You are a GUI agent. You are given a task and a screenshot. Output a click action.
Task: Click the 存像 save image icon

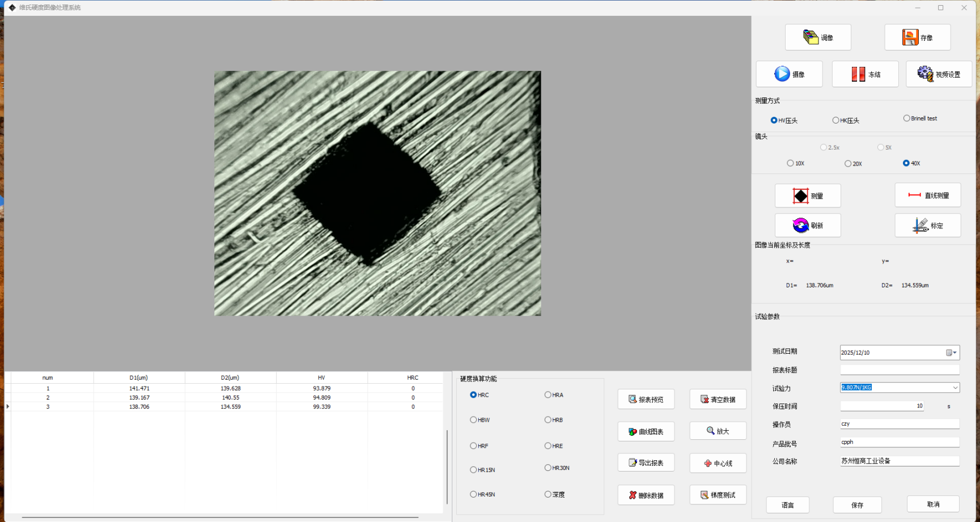pos(910,37)
